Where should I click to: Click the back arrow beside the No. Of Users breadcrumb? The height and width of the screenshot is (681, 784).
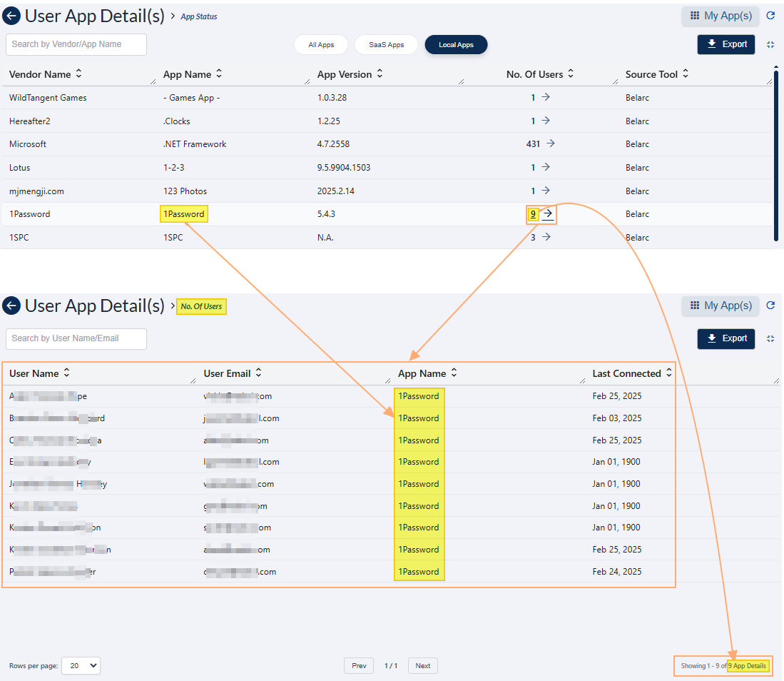(x=11, y=306)
